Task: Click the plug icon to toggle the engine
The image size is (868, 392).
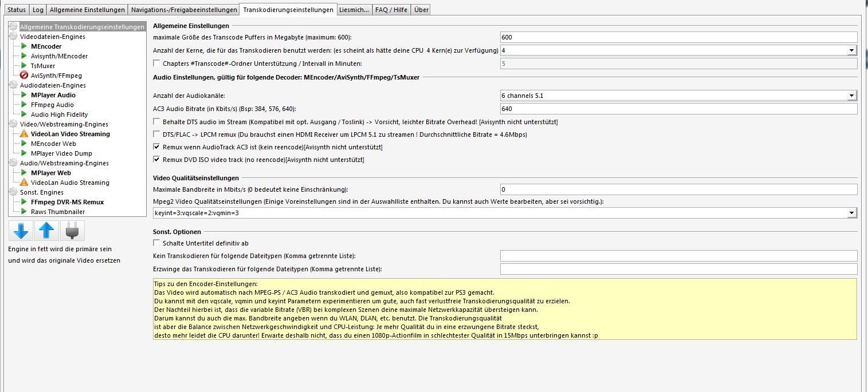Action: pyautogui.click(x=73, y=231)
